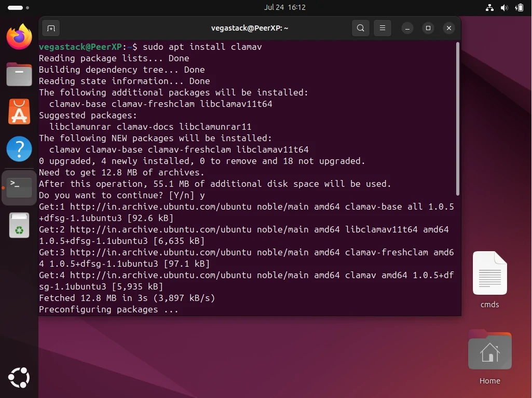The image size is (532, 398).
Task: Open the cmds file on the desktop
Action: tap(489, 273)
